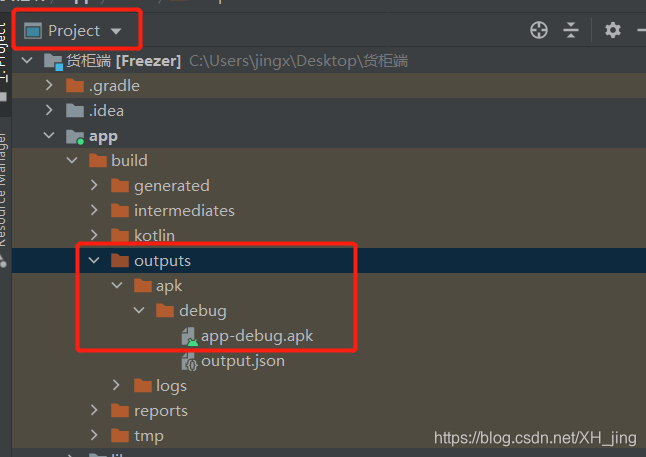Screen dimensions: 646x457
Task: Expand the logs folder chevron
Action: [x=117, y=385]
